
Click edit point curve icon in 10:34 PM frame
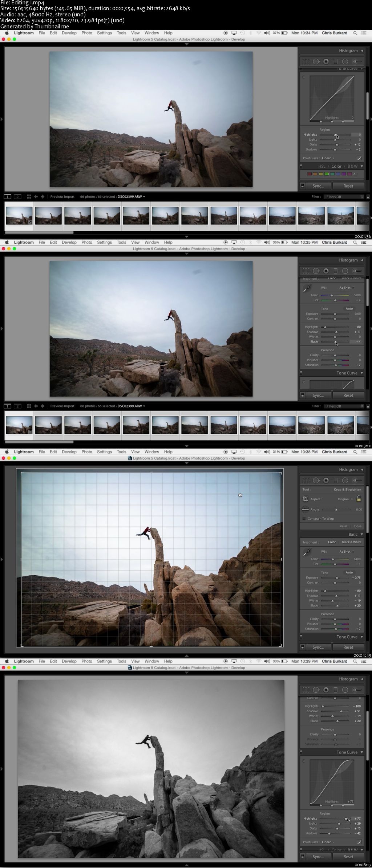point(359,158)
